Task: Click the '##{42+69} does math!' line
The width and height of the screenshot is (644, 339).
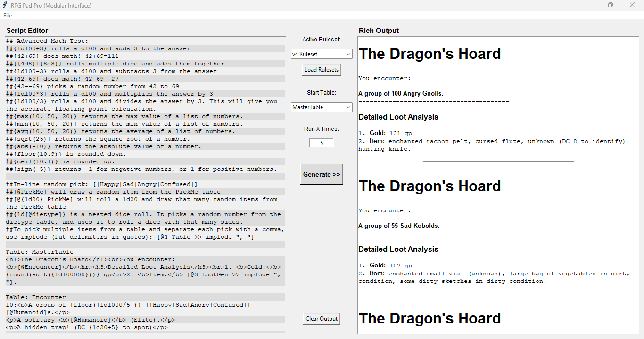Action: 62,56
